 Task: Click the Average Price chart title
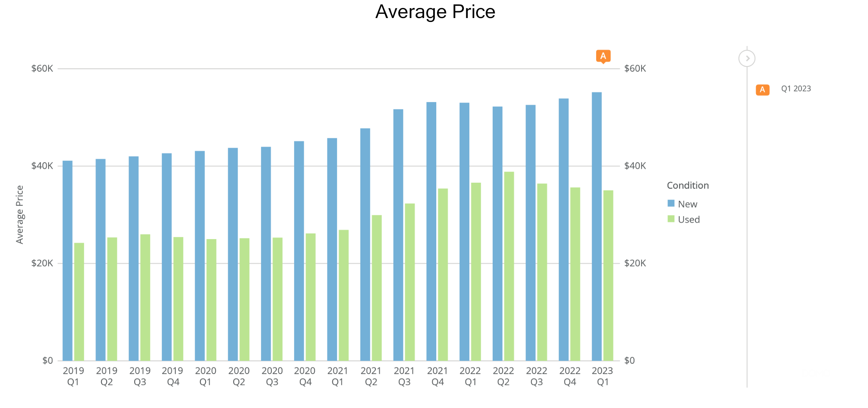[x=435, y=12]
